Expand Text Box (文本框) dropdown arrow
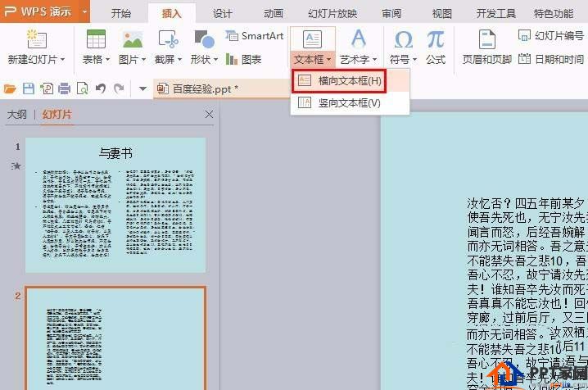588x390 pixels. click(x=328, y=59)
